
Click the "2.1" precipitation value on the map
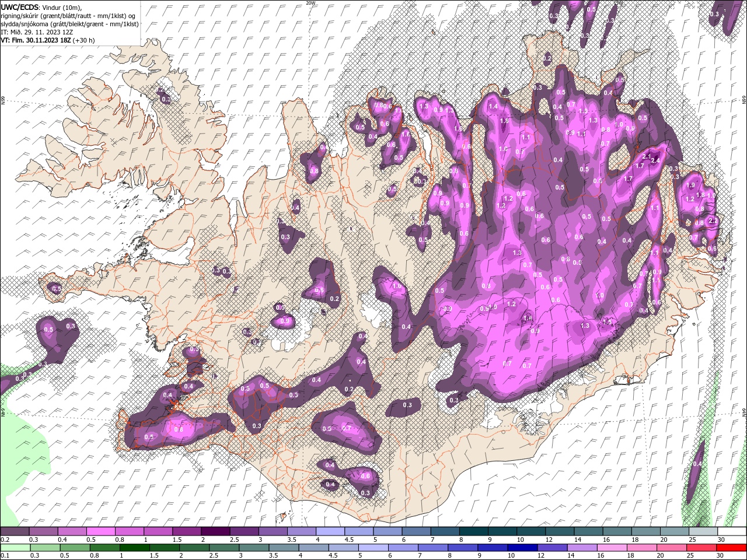[x=646, y=156]
